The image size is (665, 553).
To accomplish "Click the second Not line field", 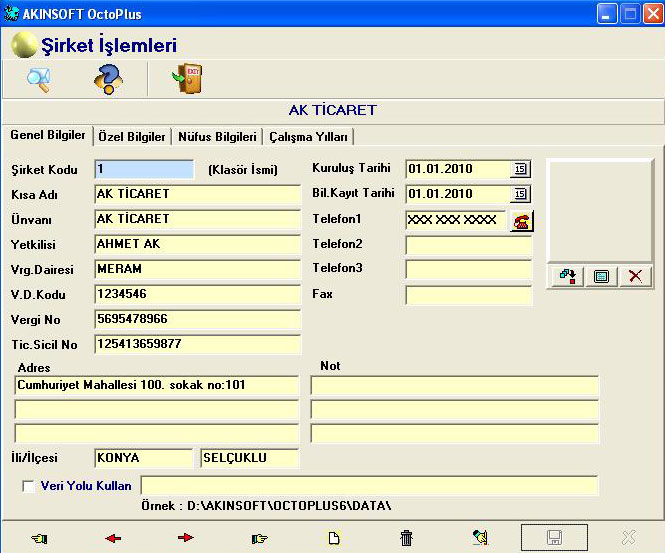I will pos(455,410).
